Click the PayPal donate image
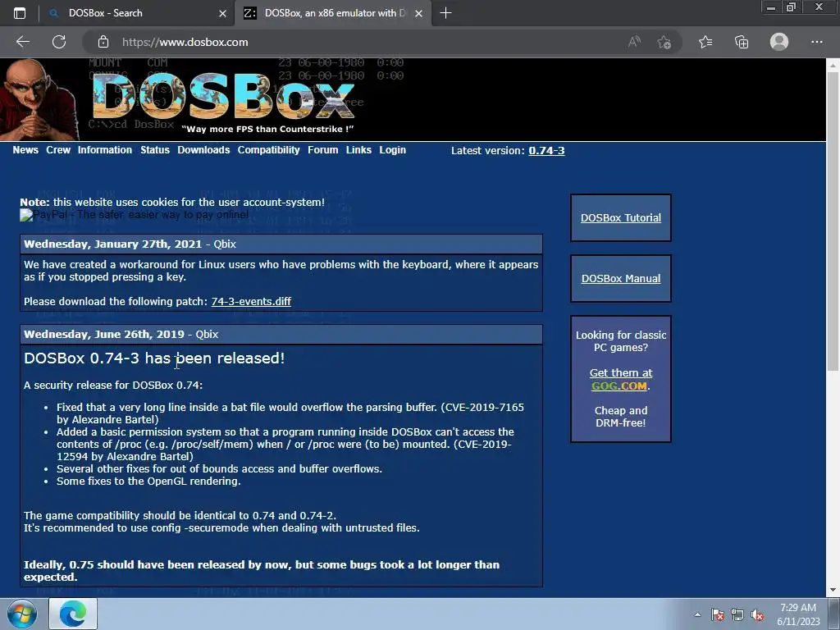This screenshot has height=630, width=840. click(134, 215)
